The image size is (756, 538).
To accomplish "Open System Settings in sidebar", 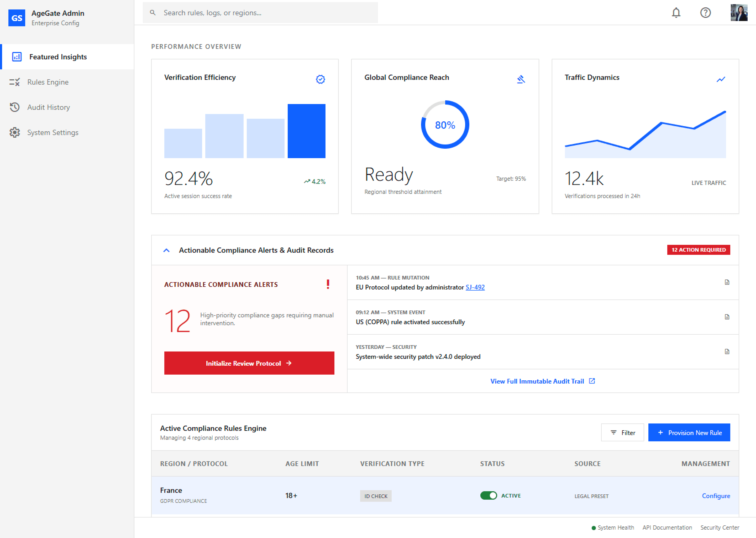I will click(67, 132).
